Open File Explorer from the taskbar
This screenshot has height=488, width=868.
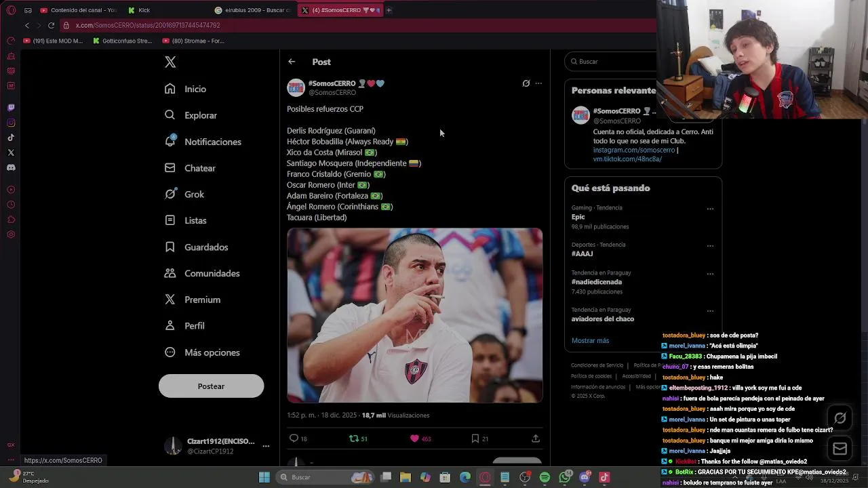tap(406, 477)
